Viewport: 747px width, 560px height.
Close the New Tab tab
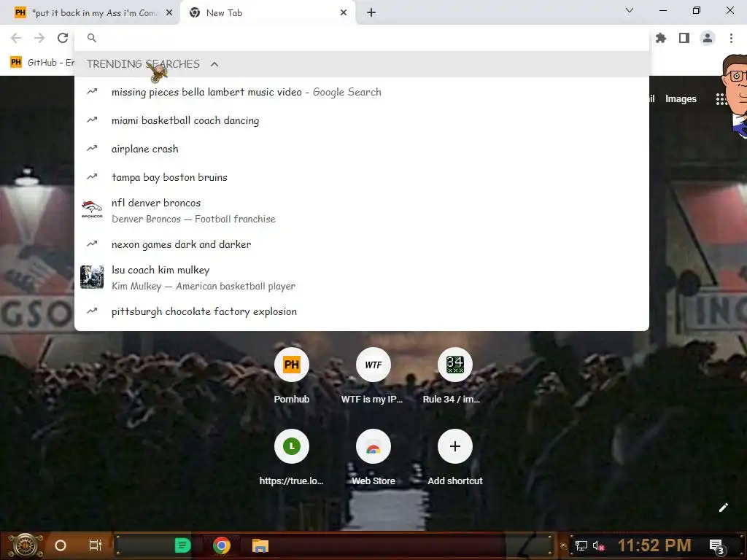(x=344, y=13)
